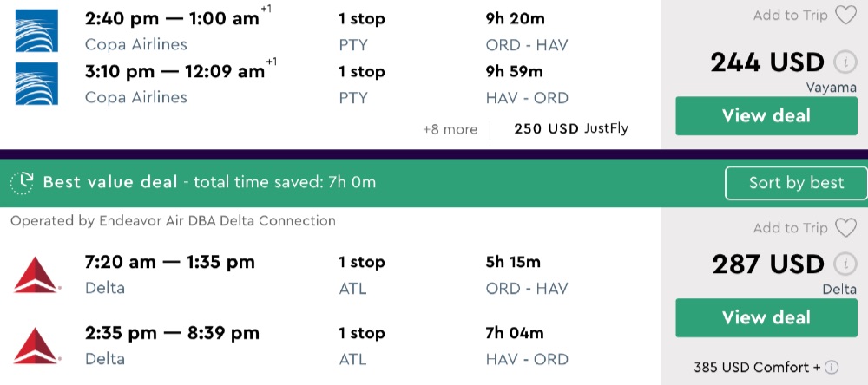868x385 pixels.
Task: Click the clock icon in best value banner
Action: point(22,183)
